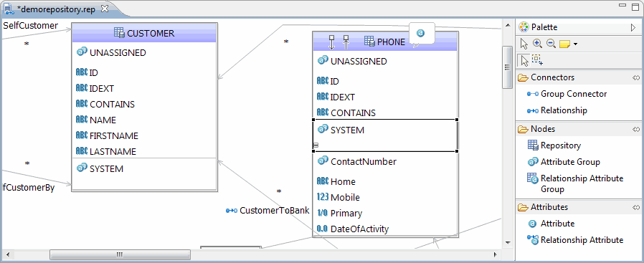The image size is (644, 263).
Task: Select CUSTOMER's UNASSIGNED attribute group
Action: 111,52
